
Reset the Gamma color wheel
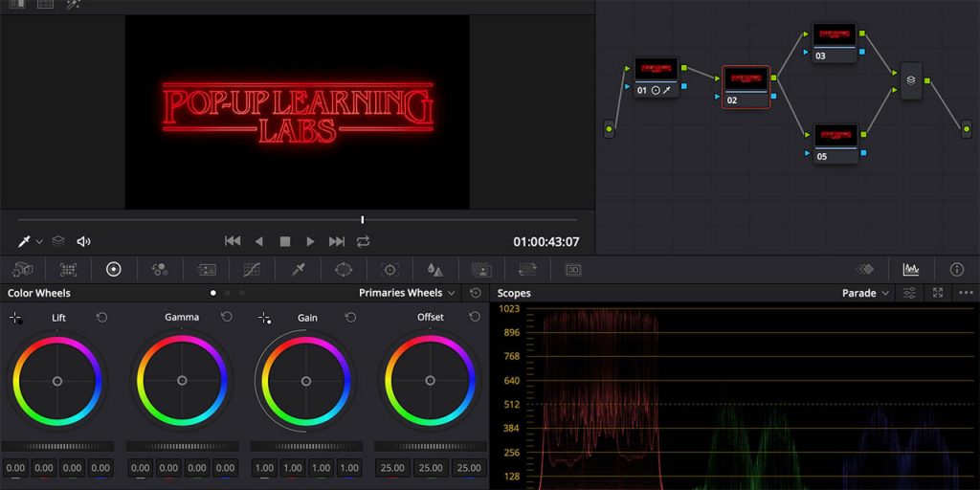click(227, 317)
